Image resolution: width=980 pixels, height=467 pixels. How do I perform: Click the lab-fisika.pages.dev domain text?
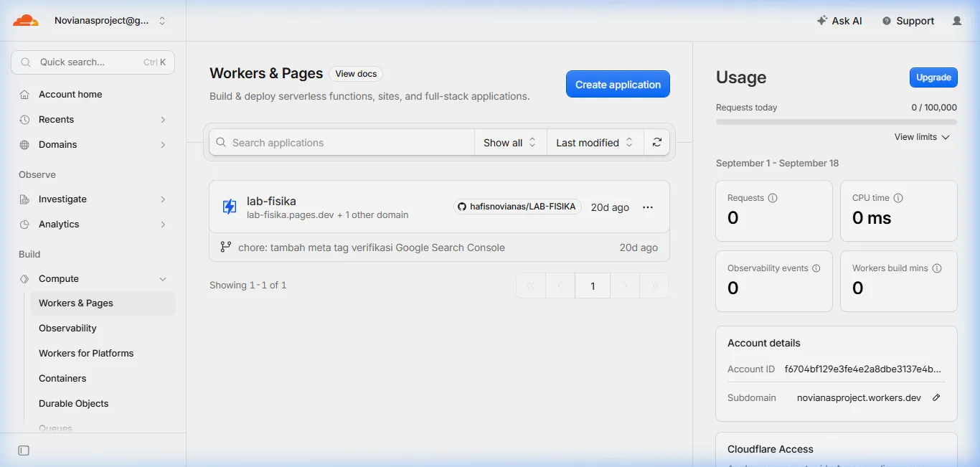(291, 215)
